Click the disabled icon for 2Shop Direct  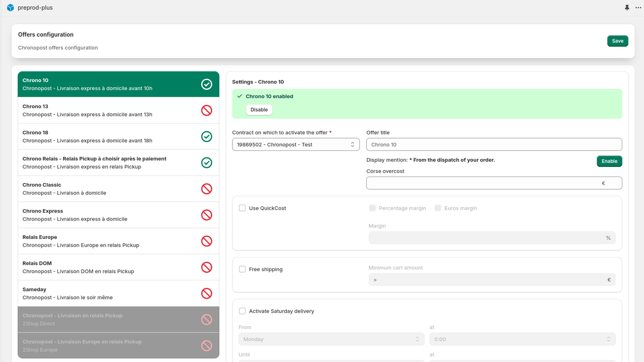[207, 320]
